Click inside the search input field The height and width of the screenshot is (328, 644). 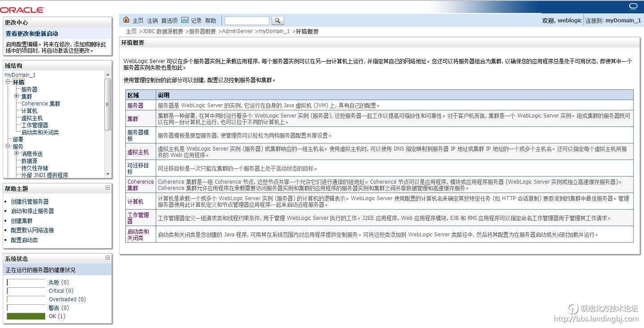[247, 20]
